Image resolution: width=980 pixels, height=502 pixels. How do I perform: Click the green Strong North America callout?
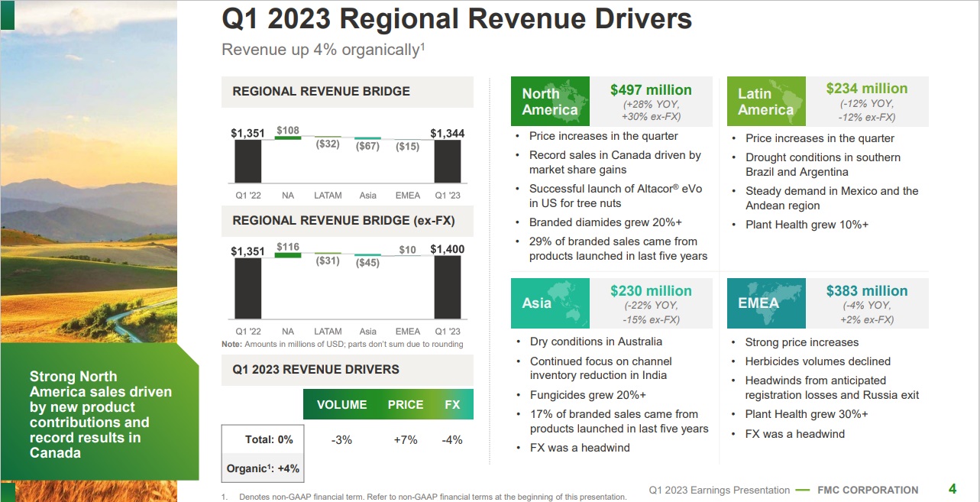[x=100, y=414]
